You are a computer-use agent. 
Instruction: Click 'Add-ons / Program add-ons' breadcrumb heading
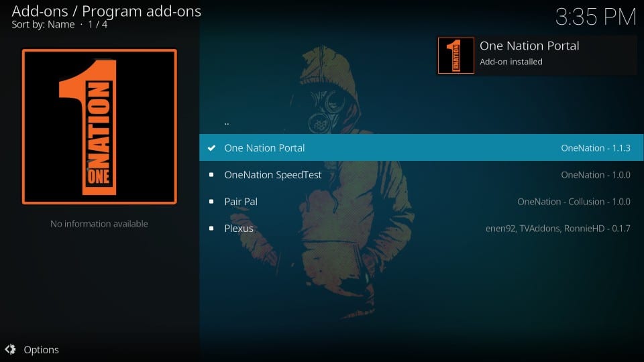[107, 11]
